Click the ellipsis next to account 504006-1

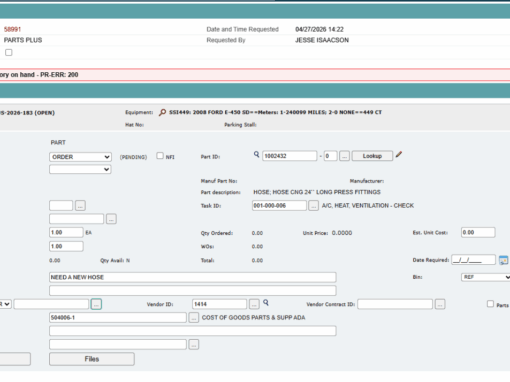point(194,318)
